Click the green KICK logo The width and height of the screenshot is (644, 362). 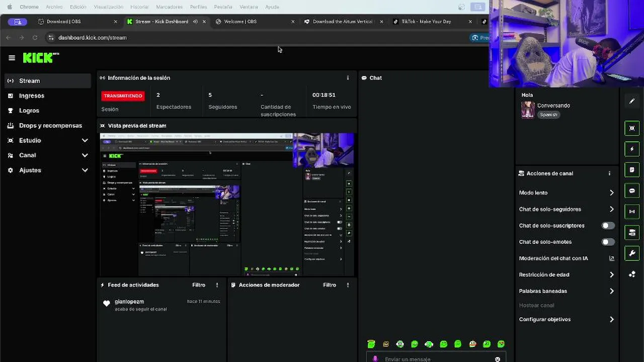(x=41, y=58)
